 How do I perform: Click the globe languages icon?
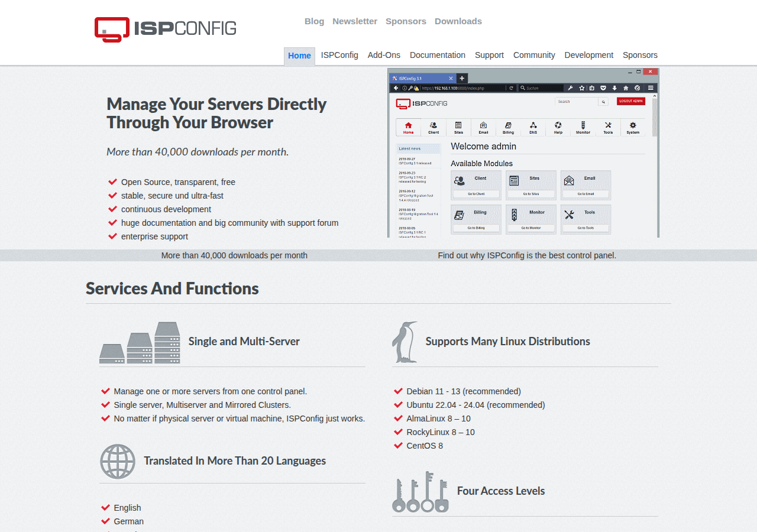(118, 461)
